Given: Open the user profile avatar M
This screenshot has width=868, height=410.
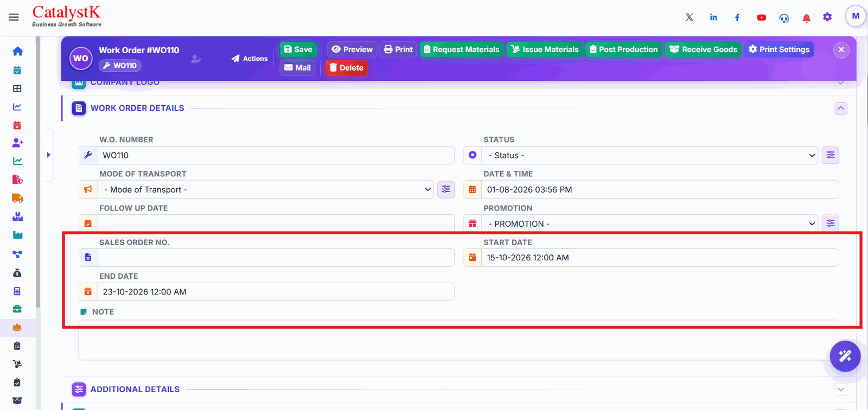Looking at the screenshot, I should [x=856, y=16].
